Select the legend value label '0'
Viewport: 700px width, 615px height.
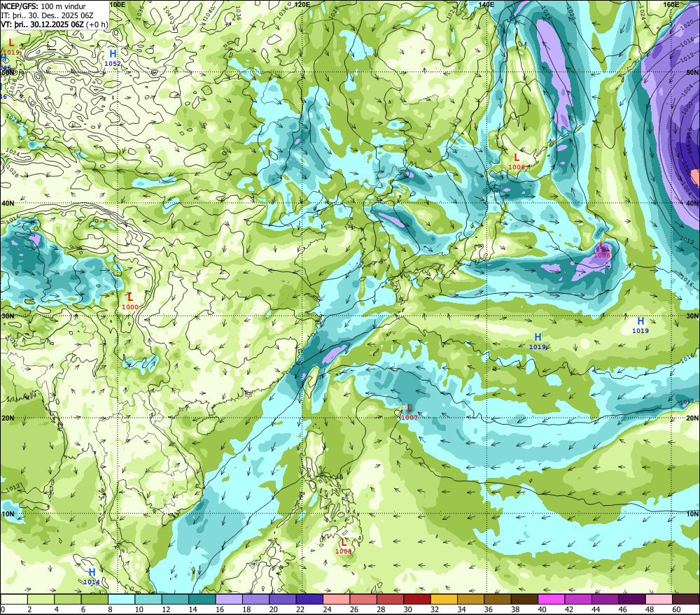point(3,609)
